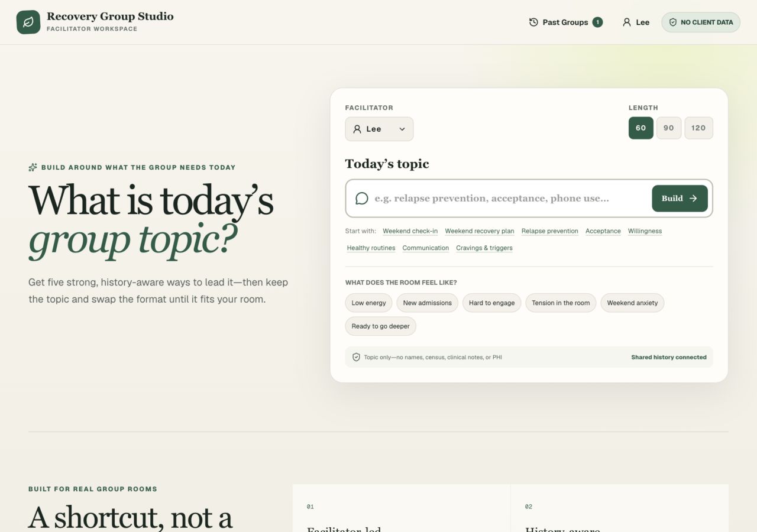The image size is (757, 532).
Task: Click the sparkle icon beside Build Around heading
Action: [x=33, y=167]
